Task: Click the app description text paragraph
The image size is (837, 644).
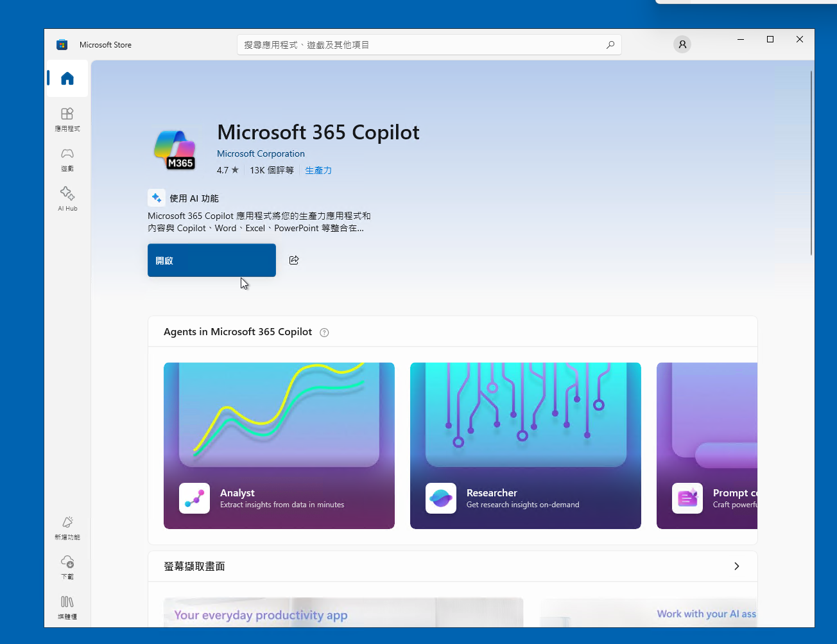Action: [259, 222]
